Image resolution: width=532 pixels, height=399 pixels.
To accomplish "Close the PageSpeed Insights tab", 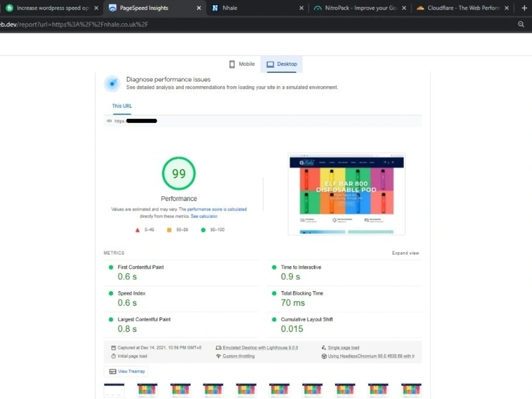I will tap(199, 8).
